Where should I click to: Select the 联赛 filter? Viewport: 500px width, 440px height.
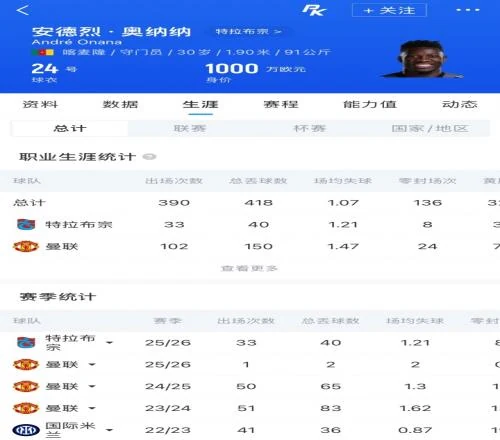point(190,128)
